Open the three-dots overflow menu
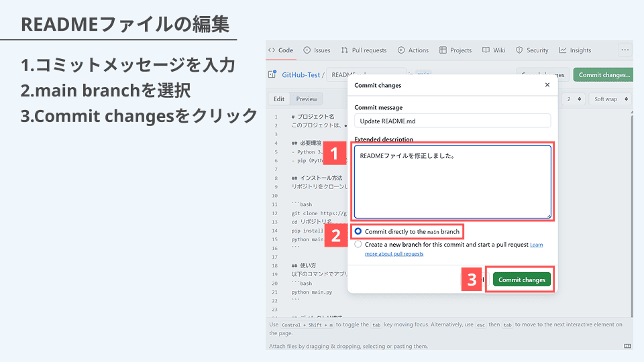The height and width of the screenshot is (362, 644). click(625, 50)
